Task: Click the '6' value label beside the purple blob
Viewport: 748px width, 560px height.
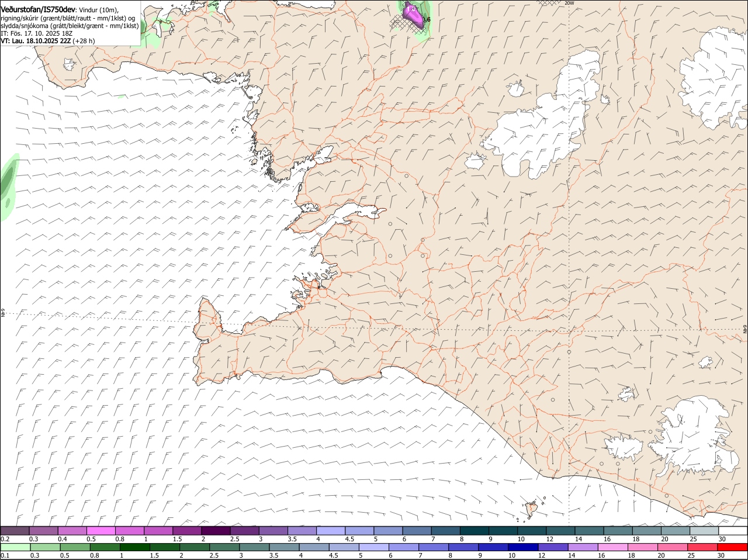Action: point(429,20)
